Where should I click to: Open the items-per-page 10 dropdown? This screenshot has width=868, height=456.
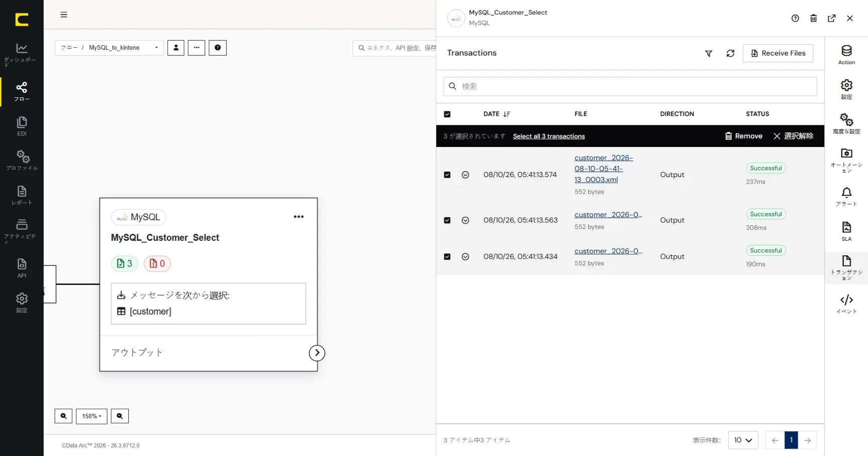[743, 440]
